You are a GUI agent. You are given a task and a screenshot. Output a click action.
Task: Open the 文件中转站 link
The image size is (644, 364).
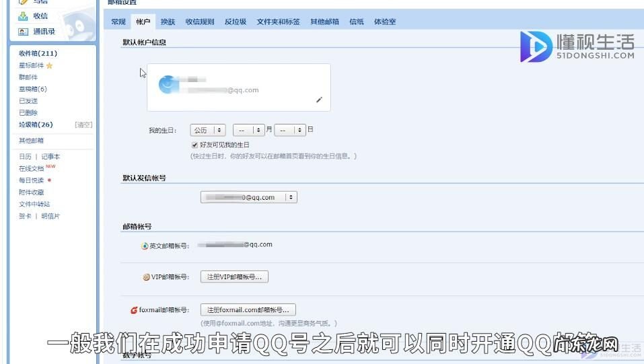(x=34, y=204)
